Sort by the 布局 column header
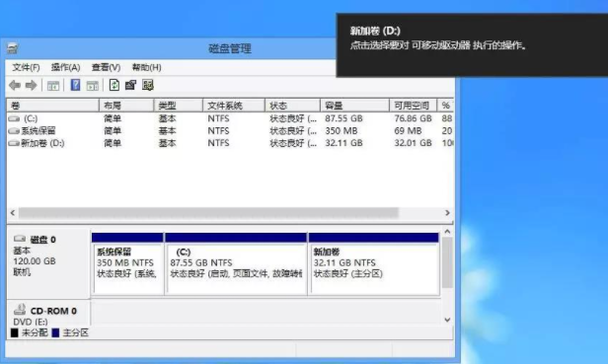The image size is (608, 364). [x=126, y=105]
